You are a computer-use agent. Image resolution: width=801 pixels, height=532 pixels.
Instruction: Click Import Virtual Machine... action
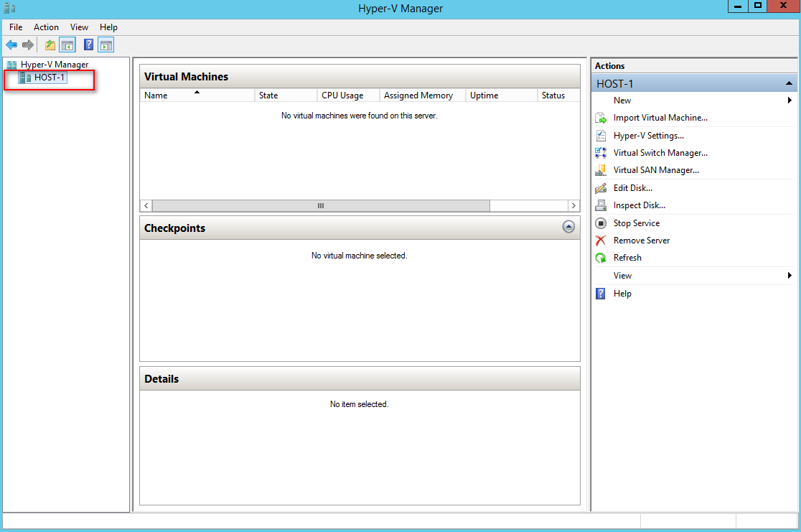coord(660,118)
